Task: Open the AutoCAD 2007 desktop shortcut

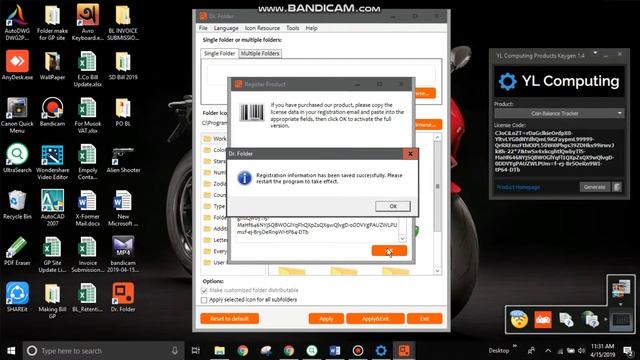Action: (x=52, y=208)
